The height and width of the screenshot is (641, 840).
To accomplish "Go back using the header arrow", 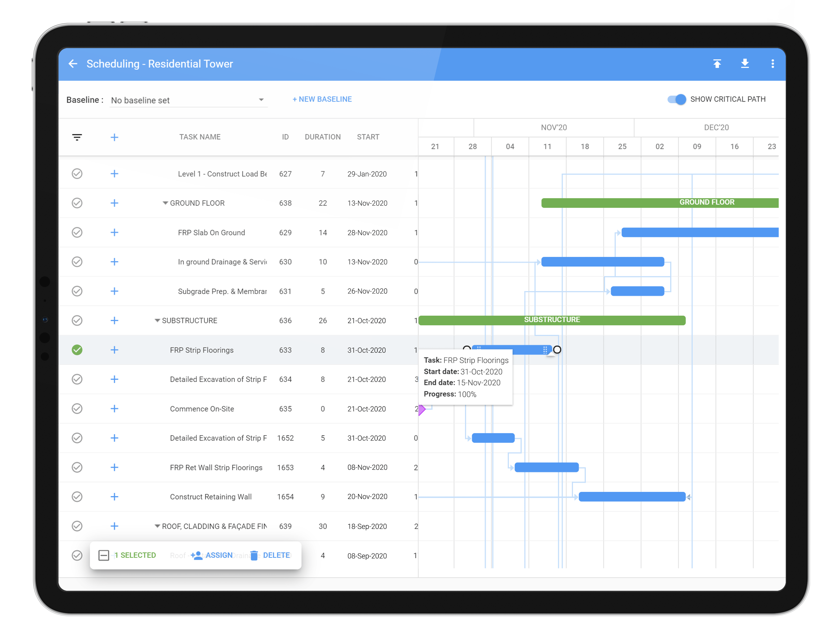I will coord(73,64).
